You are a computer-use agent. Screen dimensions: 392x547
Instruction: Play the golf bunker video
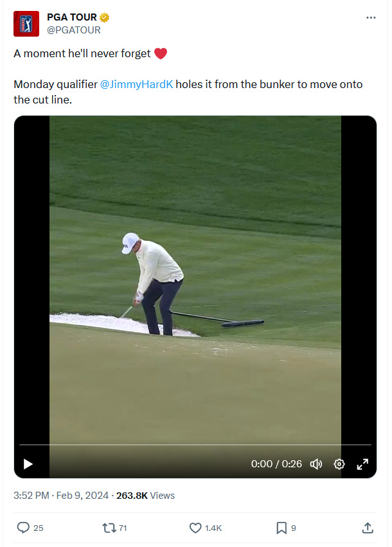[x=28, y=464]
